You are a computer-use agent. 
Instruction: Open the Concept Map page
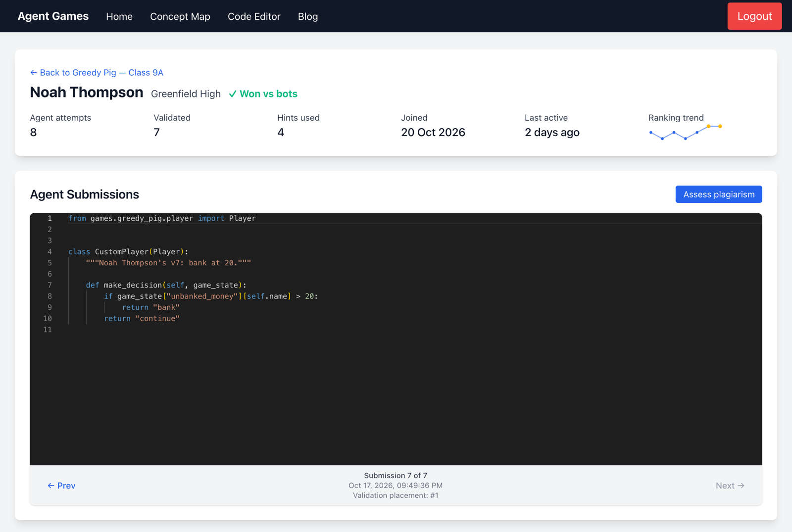180,16
